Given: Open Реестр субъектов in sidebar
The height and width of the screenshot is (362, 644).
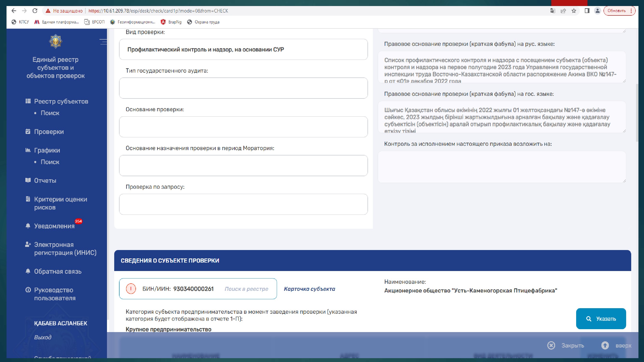Looking at the screenshot, I should 61,101.
